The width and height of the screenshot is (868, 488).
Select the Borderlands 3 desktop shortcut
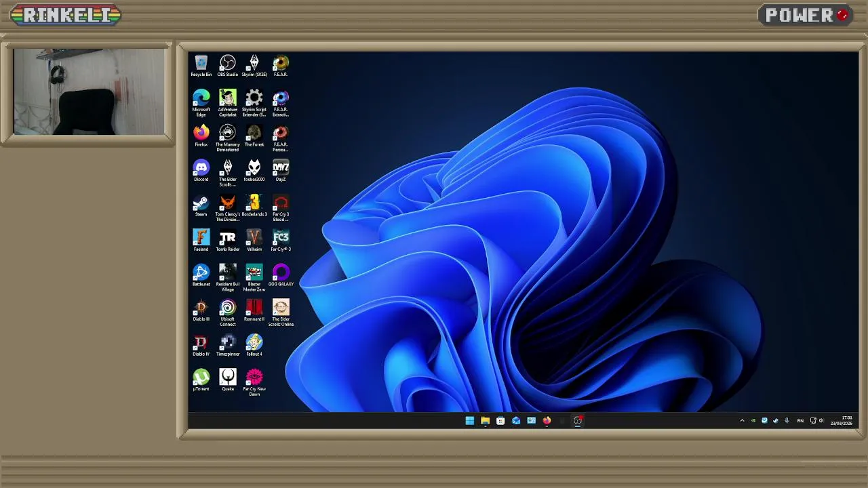(x=254, y=206)
